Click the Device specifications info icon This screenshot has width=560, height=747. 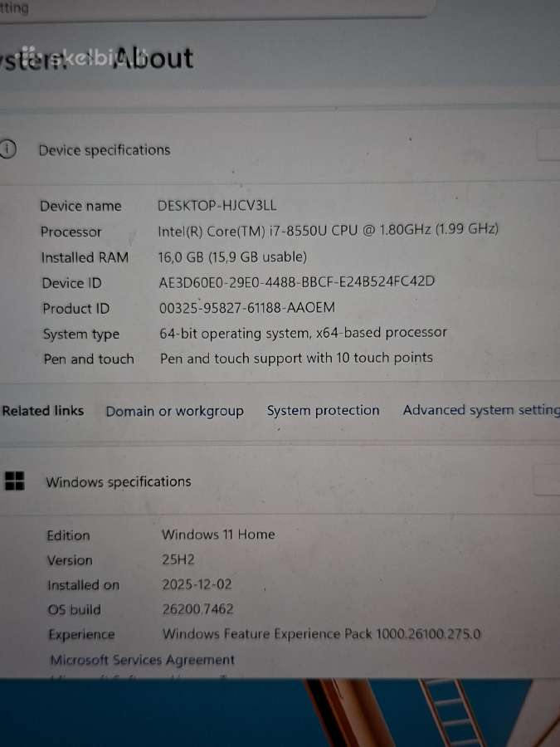pyautogui.click(x=7, y=149)
